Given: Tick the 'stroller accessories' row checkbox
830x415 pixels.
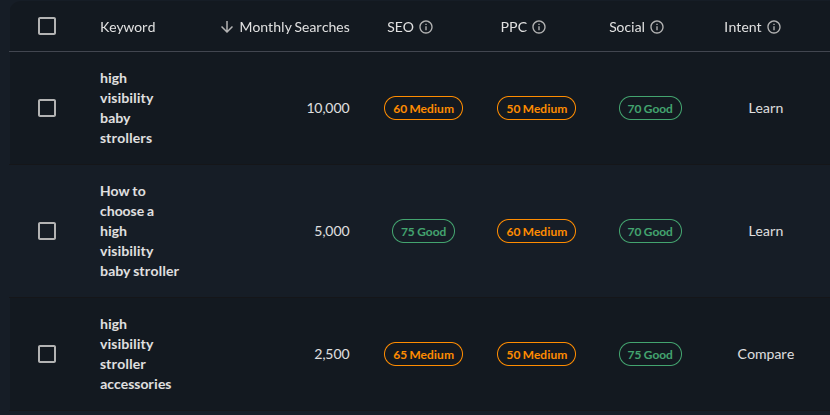Looking at the screenshot, I should coord(47,354).
